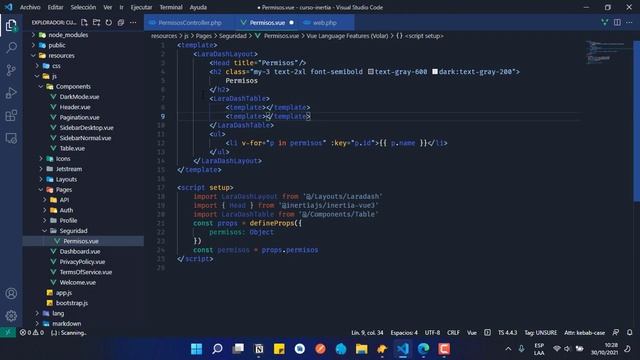
Task: Open the Accounts menu icon
Action: (11, 293)
